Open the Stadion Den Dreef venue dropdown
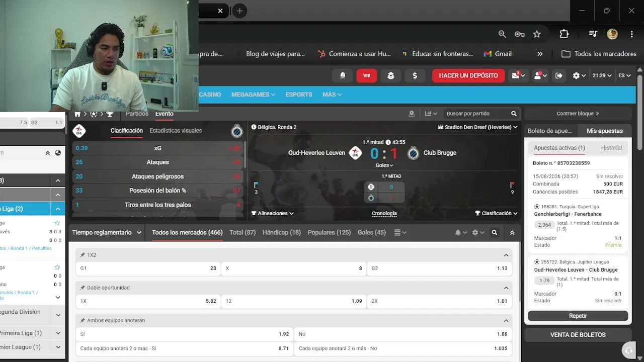Image resolution: width=644 pixels, height=362 pixels. [478, 127]
